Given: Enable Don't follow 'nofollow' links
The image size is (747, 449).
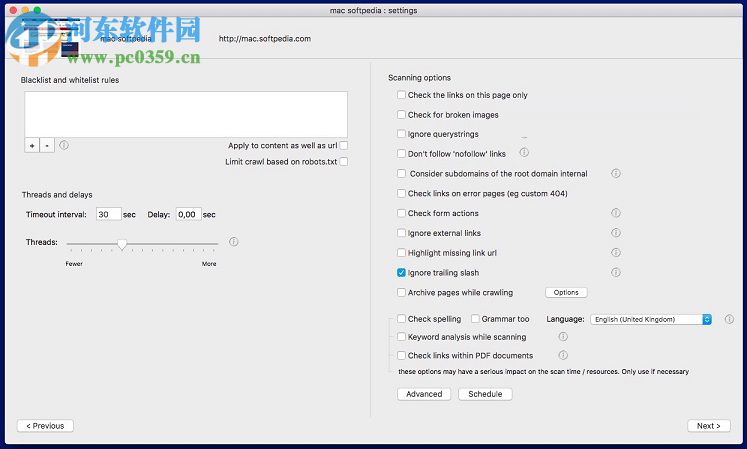Looking at the screenshot, I should pos(401,153).
